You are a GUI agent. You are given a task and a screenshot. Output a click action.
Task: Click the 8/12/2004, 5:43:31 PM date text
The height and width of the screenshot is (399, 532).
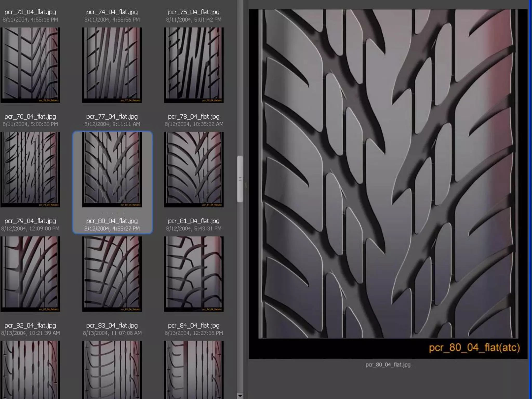click(194, 229)
